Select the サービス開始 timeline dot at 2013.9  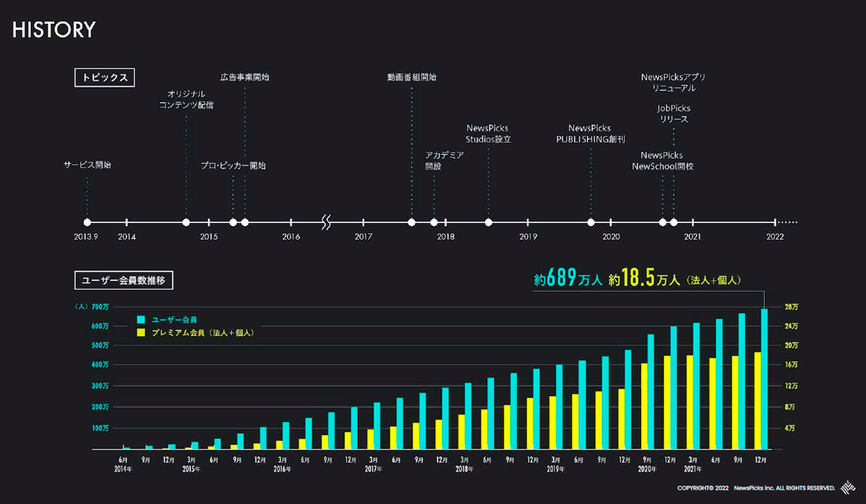(x=87, y=222)
